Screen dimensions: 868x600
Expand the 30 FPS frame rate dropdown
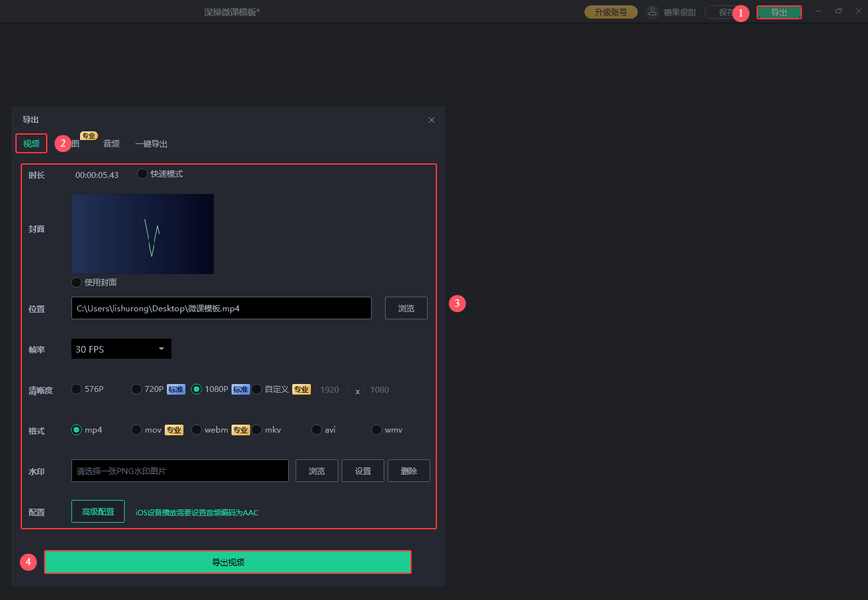[121, 349]
